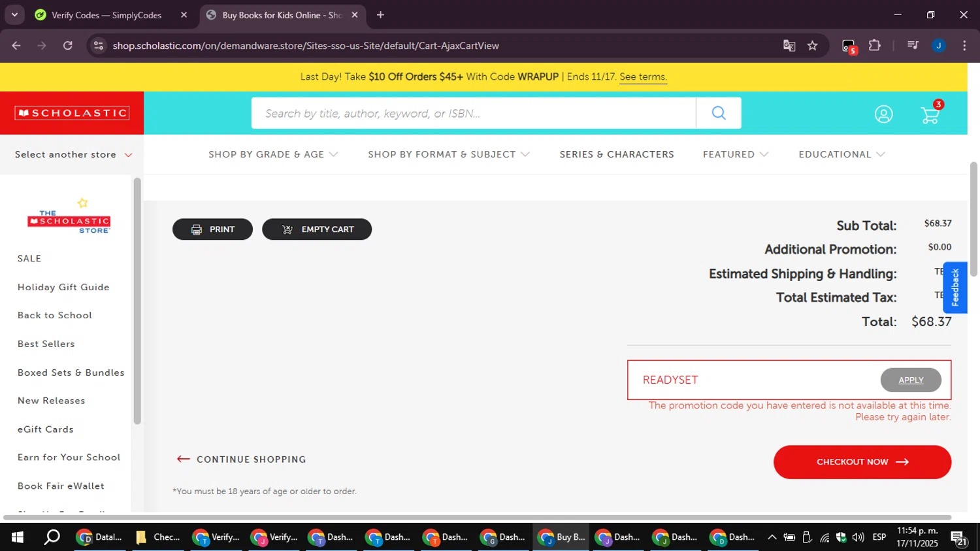Screen dimensions: 980x551
Task: Expand Shop by Grade & Age menu
Action: tap(273, 154)
